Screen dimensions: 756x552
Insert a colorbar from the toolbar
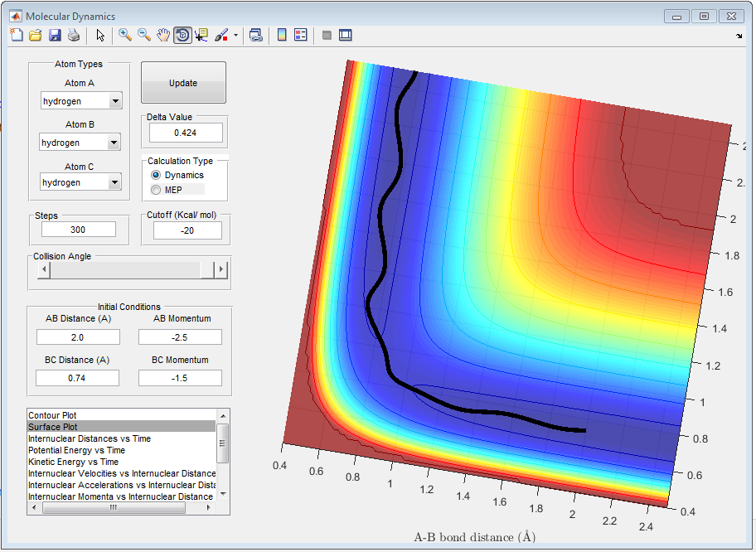[x=282, y=35]
